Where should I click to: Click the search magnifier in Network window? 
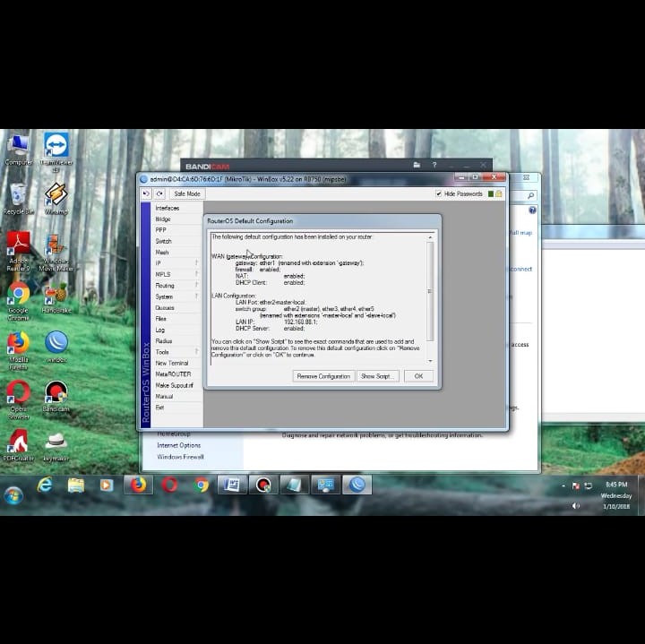coord(530,196)
